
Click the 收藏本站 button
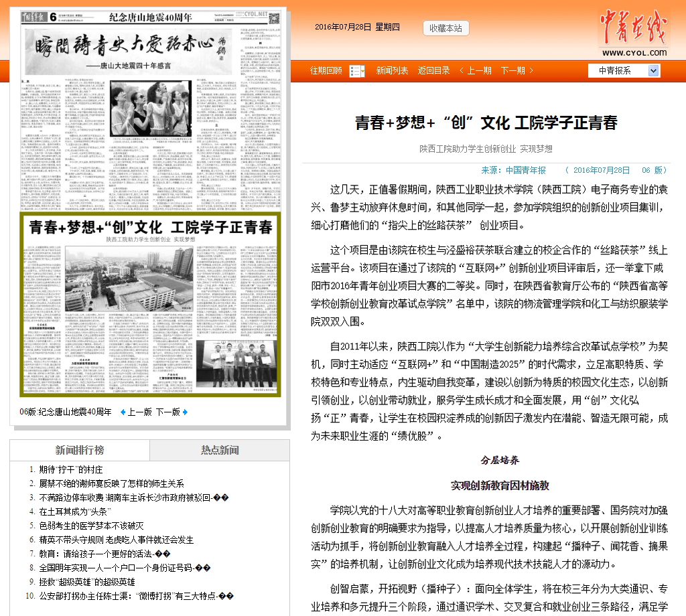click(445, 28)
